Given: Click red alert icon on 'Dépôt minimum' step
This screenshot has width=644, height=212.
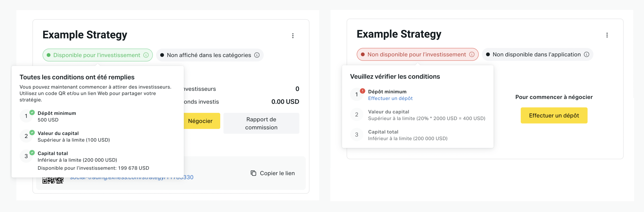Looking at the screenshot, I should click(362, 91).
